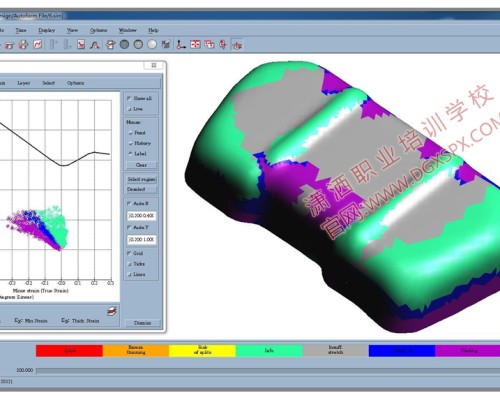Image resolution: width=500 pixels, height=400 pixels.
Task: Open the Options menu in diagram panel
Action: pos(76,83)
